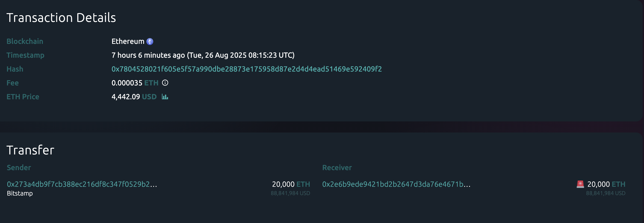Screen dimensions: 644x223
Task: Click the Ethereum blockchain name text
Action: coord(128,42)
